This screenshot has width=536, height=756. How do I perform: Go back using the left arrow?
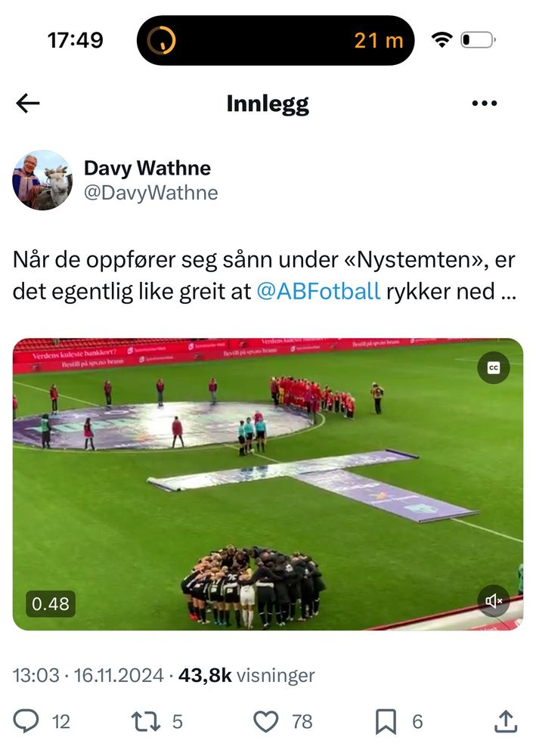click(x=27, y=103)
